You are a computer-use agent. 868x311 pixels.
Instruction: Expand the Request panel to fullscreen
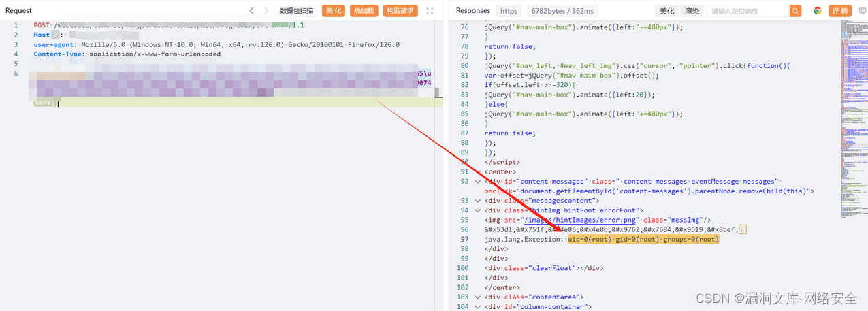[430, 10]
